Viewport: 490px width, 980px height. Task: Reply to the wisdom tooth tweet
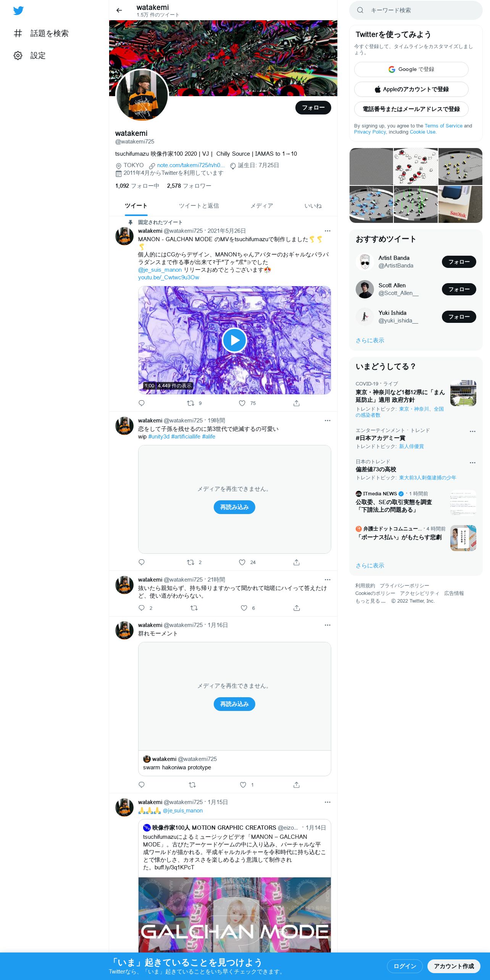click(x=142, y=608)
